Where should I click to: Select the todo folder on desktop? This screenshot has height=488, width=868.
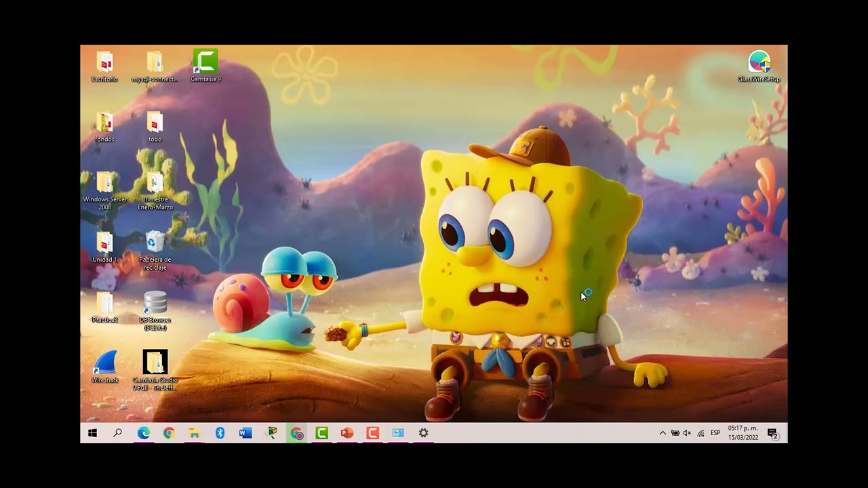pos(155,127)
